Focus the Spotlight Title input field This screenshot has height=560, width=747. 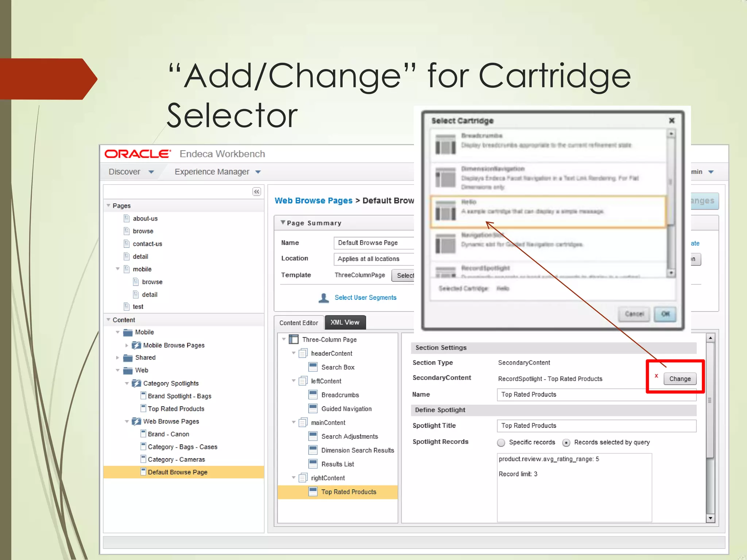pos(596,426)
